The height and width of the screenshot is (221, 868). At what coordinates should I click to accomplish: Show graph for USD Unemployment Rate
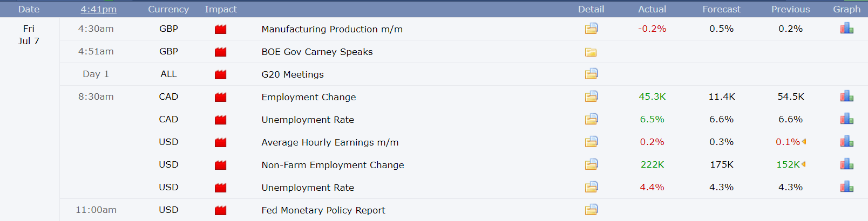pos(846,187)
